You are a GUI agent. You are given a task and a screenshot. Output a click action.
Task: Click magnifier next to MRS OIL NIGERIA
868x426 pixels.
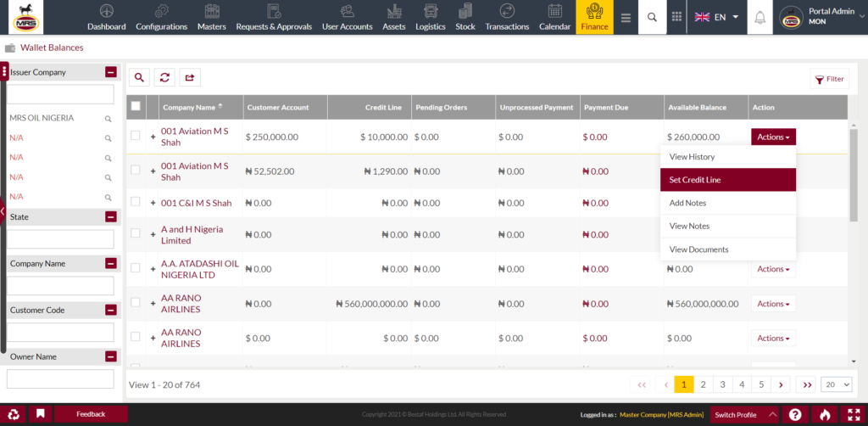(108, 119)
